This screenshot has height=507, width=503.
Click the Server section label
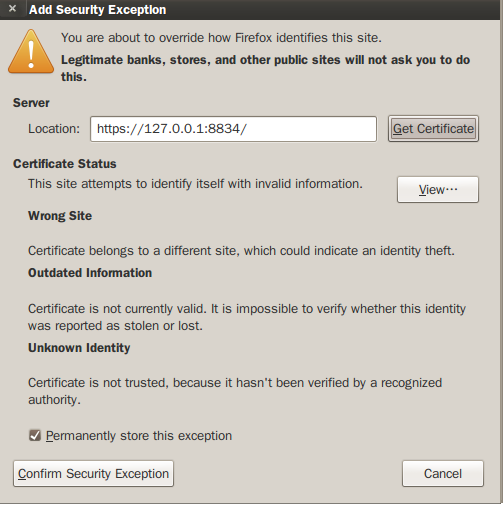click(x=31, y=103)
